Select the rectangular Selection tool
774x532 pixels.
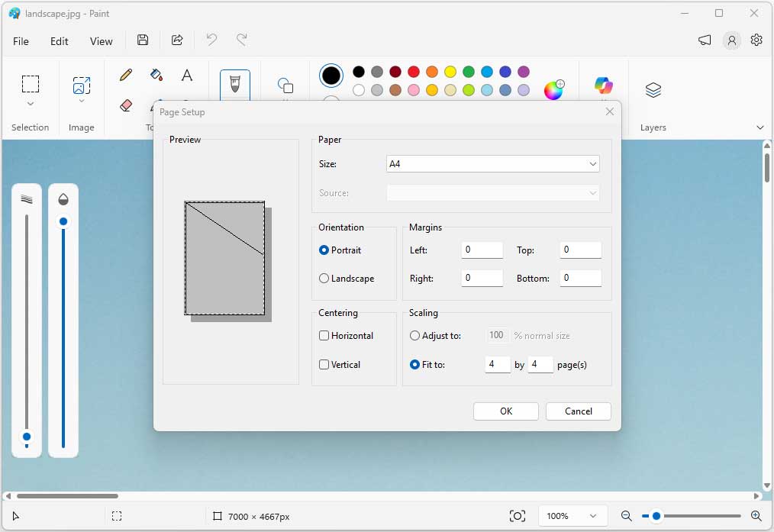click(x=30, y=84)
